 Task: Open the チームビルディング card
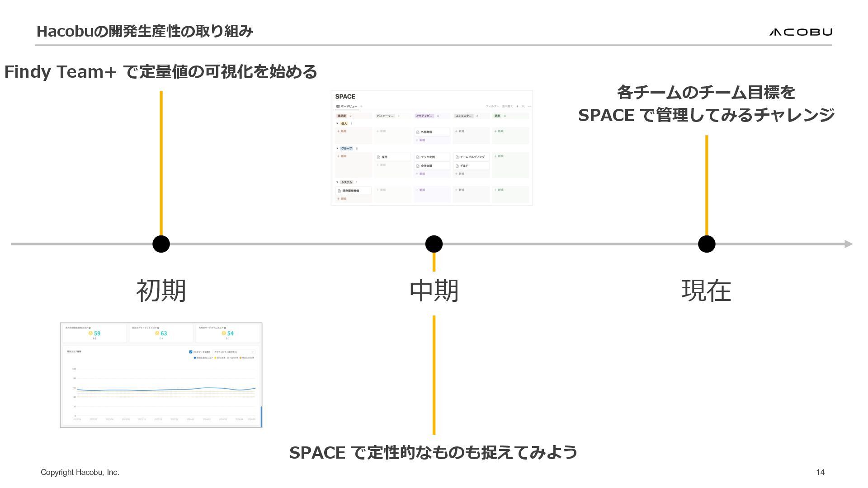click(471, 157)
